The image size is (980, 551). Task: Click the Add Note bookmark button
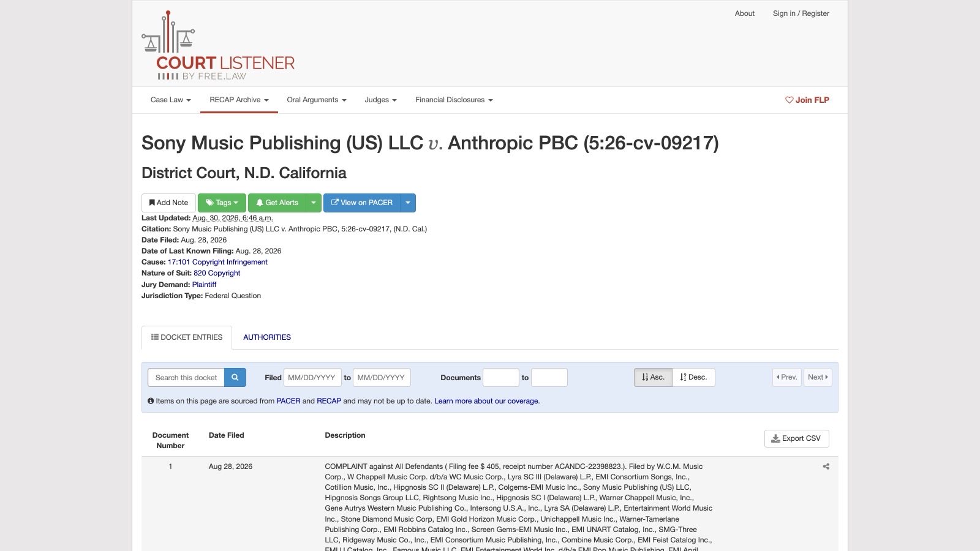click(168, 203)
